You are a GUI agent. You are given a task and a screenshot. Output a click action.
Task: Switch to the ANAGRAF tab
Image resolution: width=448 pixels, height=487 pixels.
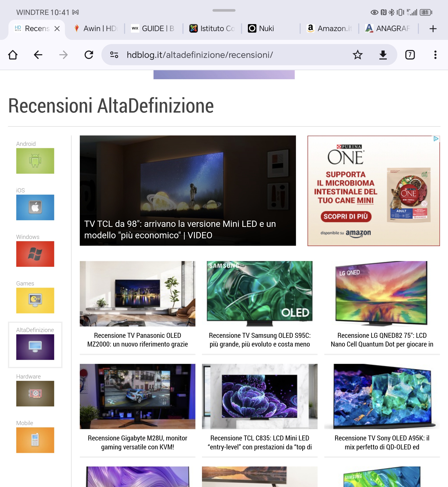pos(388,29)
